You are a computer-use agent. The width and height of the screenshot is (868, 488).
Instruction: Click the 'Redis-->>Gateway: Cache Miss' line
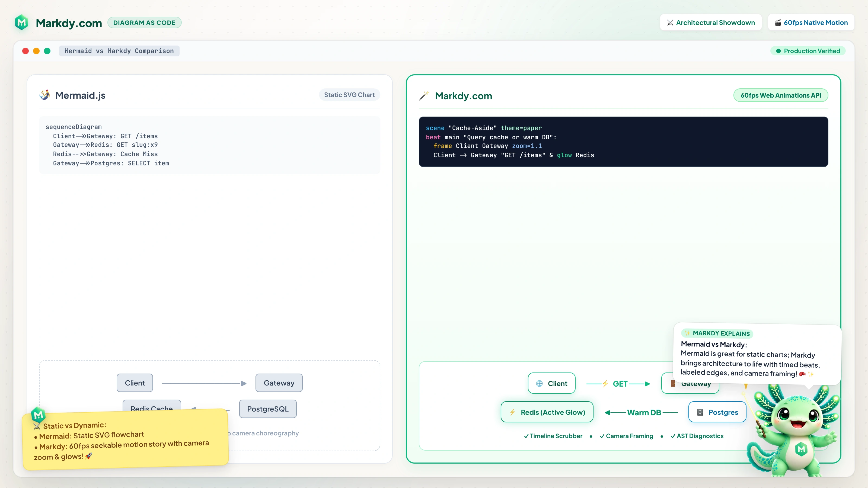pyautogui.click(x=105, y=154)
